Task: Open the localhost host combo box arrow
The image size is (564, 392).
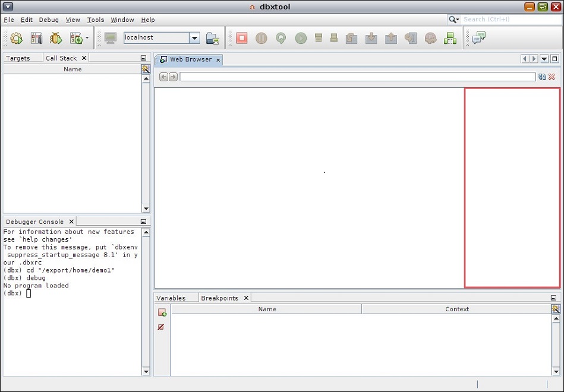Action: 194,38
